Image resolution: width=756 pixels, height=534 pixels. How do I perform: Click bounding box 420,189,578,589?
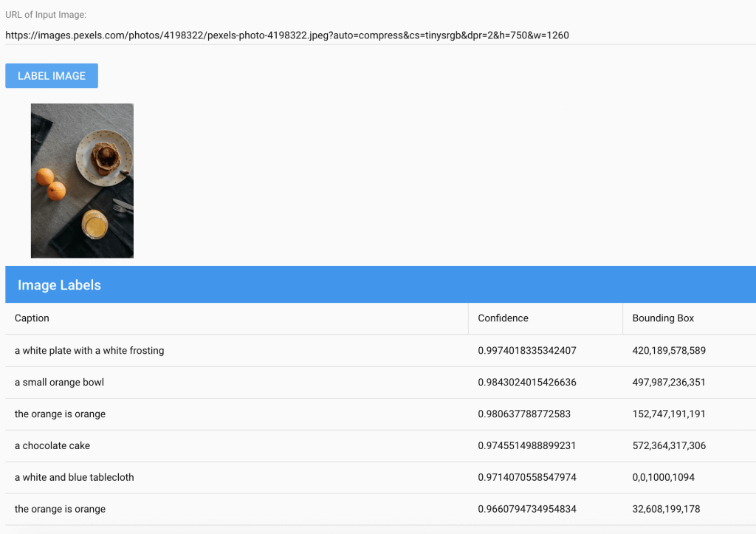pos(669,351)
